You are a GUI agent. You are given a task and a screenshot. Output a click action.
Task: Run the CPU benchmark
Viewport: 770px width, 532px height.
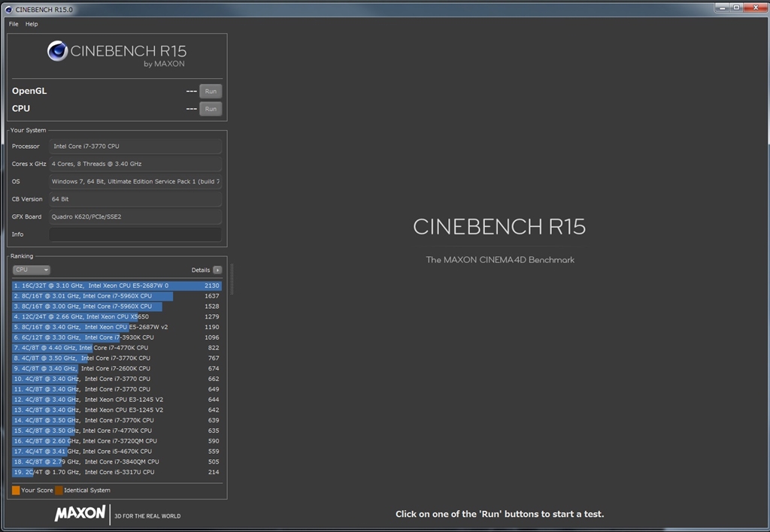point(211,108)
